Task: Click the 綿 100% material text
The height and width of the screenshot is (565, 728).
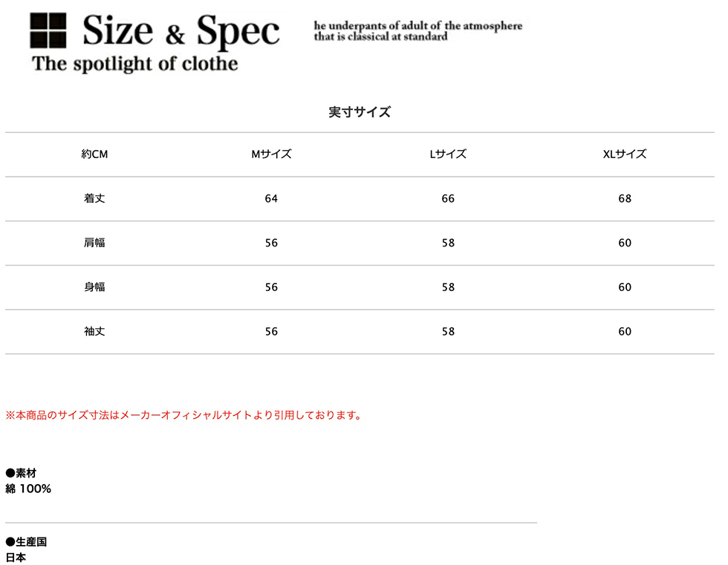Action: pos(28,489)
